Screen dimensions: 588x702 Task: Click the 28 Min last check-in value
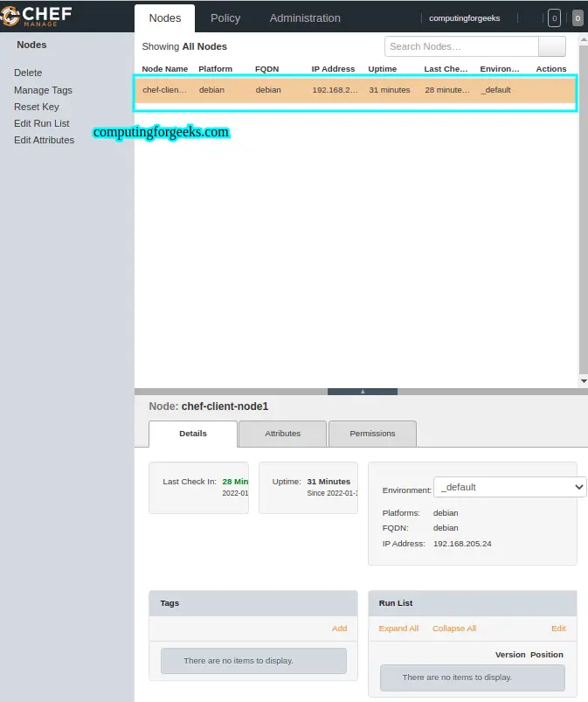(235, 482)
